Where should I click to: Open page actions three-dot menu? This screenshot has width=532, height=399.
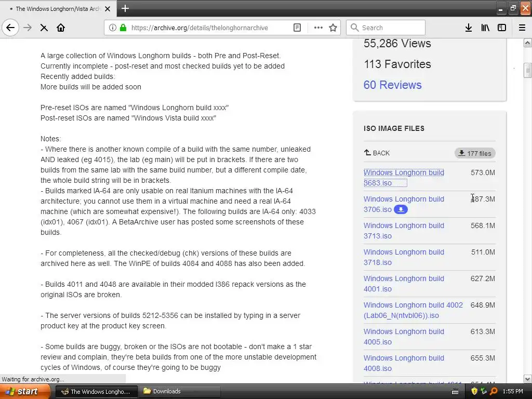tap(318, 28)
